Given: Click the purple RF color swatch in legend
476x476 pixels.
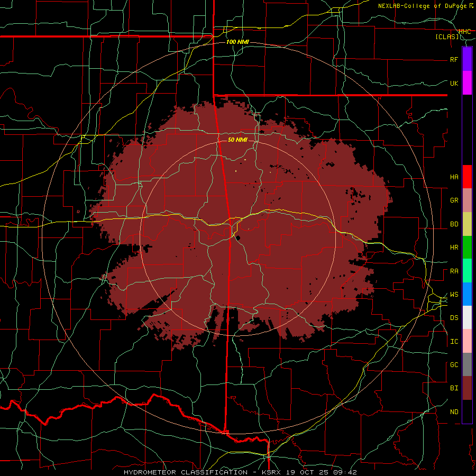Looking at the screenshot, I should click(x=467, y=59).
